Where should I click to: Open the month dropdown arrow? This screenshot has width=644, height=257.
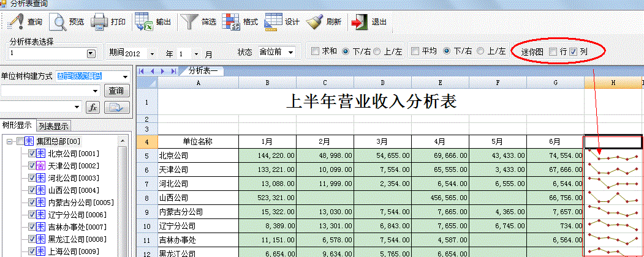tap(196, 54)
